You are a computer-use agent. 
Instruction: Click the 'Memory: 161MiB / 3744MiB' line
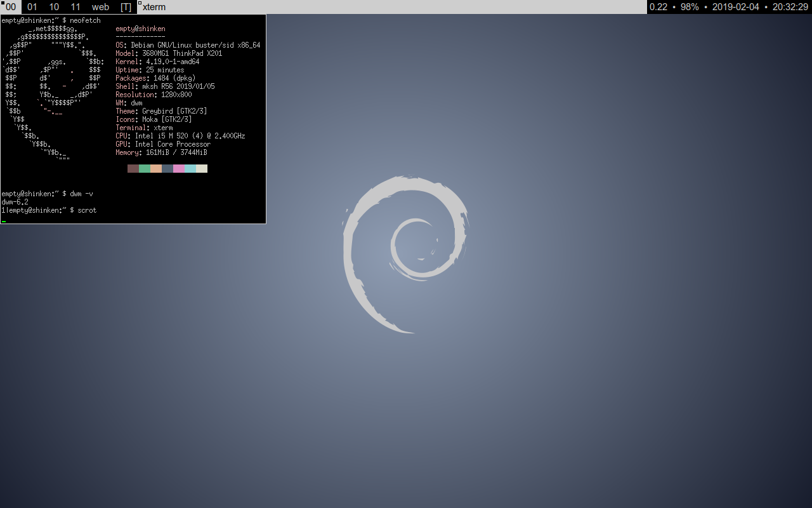(x=161, y=152)
